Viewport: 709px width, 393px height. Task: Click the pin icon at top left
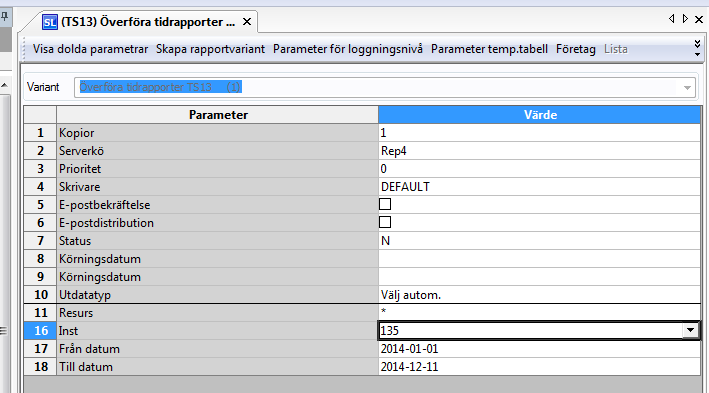pos(5,17)
